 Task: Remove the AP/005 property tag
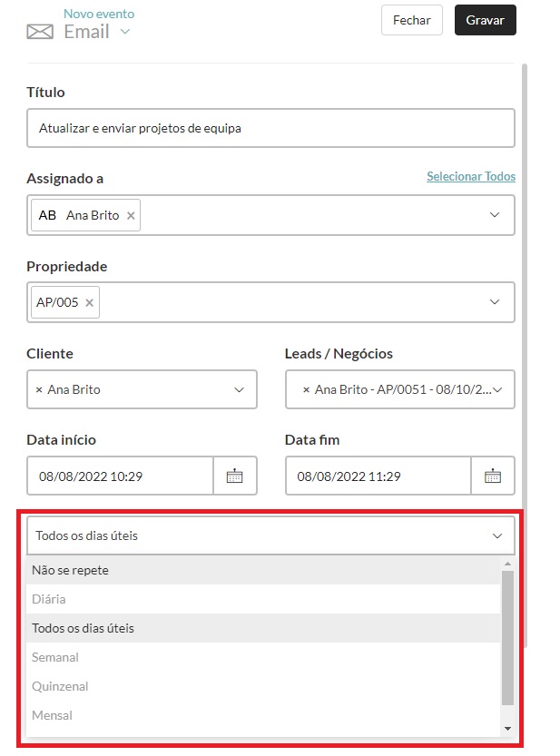coord(89,303)
